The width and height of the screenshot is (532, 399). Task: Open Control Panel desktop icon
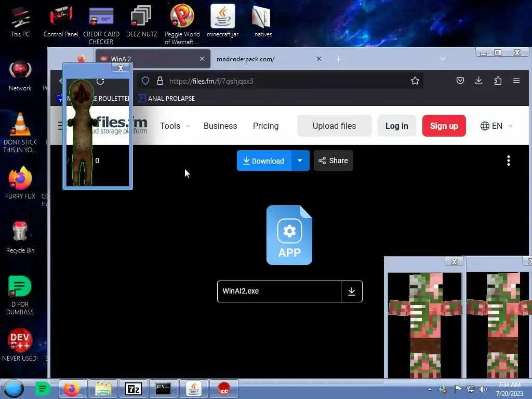tap(61, 21)
